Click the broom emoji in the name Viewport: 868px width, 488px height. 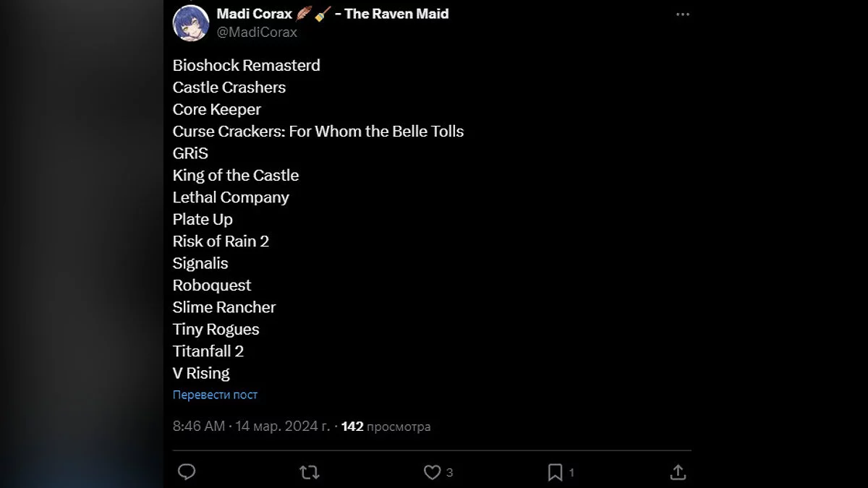click(323, 14)
